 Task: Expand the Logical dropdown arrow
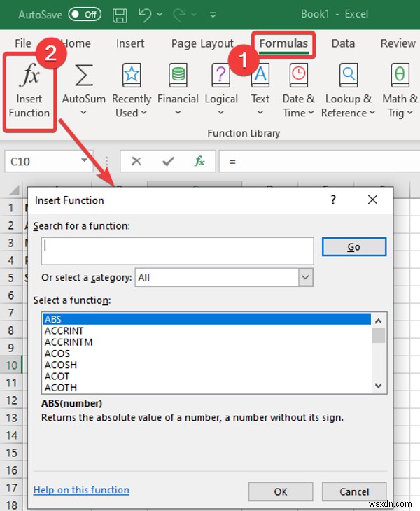pyautogui.click(x=221, y=113)
